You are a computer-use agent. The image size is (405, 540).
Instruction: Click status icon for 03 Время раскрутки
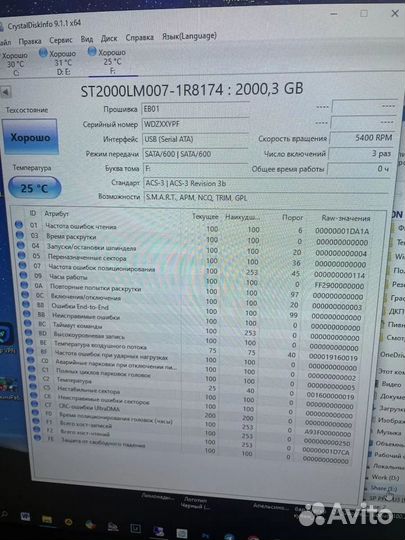pyautogui.click(x=20, y=235)
